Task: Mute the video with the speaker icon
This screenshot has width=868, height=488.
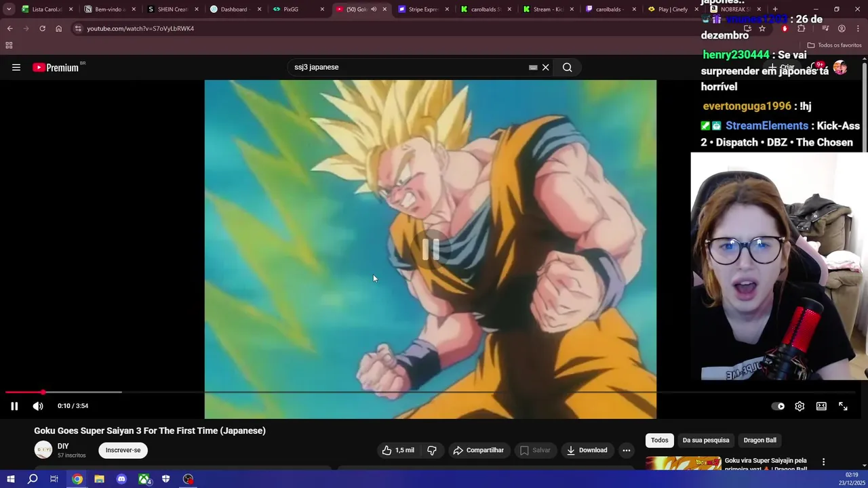Action: 38,406
